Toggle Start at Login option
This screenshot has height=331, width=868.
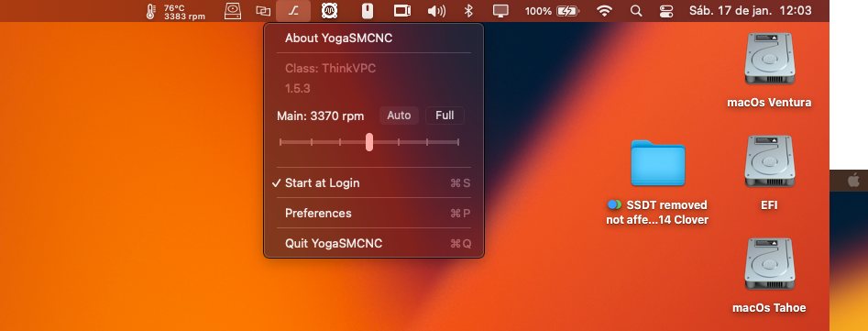(x=374, y=183)
